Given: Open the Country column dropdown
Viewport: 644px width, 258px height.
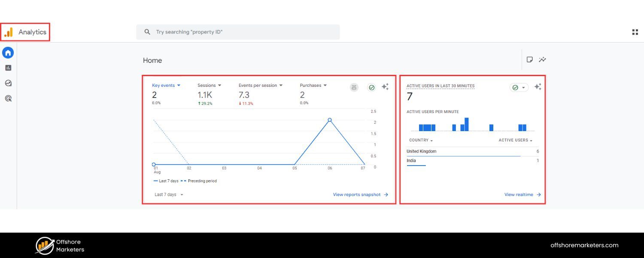Looking at the screenshot, I should (420, 140).
